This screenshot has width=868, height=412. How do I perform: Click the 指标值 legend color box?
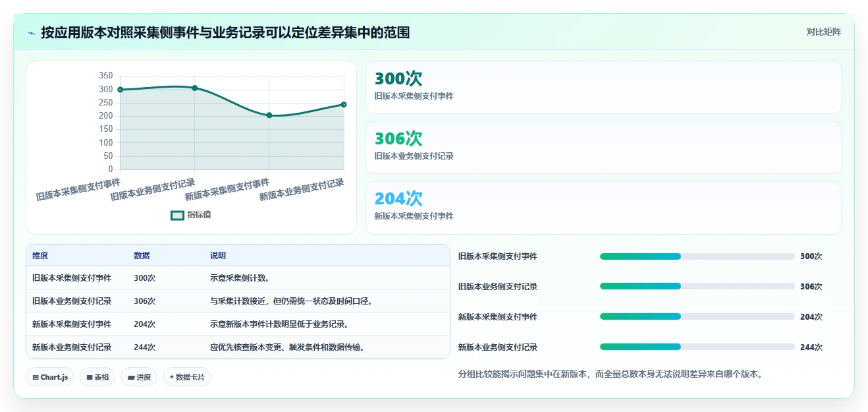click(177, 215)
